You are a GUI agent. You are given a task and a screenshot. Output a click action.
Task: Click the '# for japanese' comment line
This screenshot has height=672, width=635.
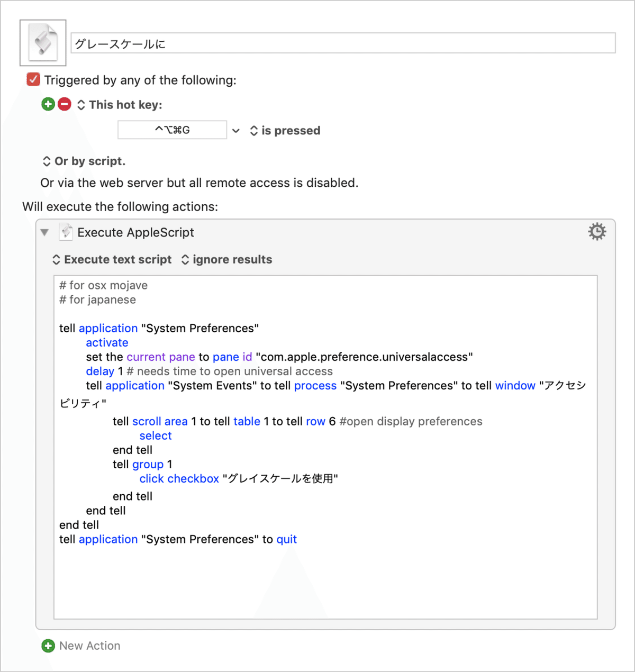(x=98, y=299)
